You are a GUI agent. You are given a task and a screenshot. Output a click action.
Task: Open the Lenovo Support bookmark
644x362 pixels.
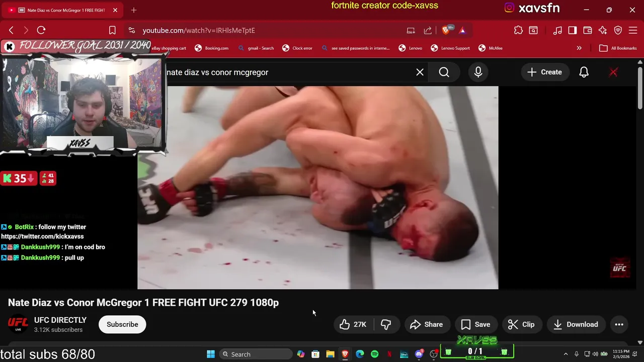click(x=450, y=48)
